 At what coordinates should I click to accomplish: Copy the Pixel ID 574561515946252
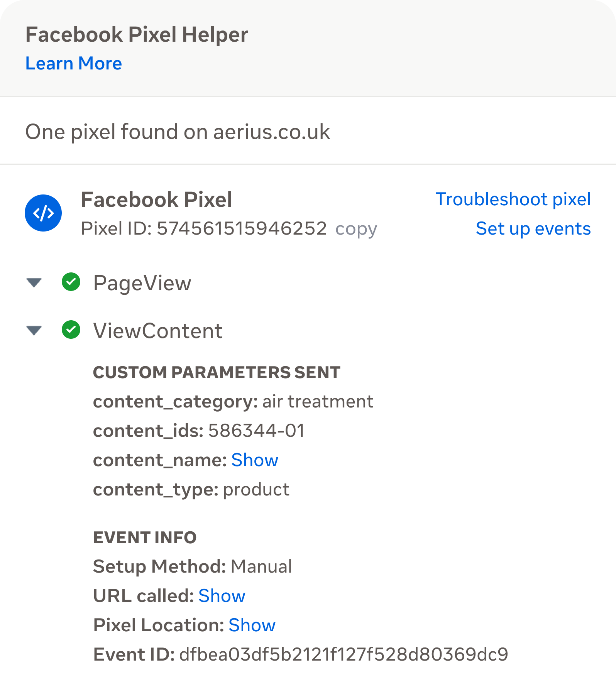357,230
